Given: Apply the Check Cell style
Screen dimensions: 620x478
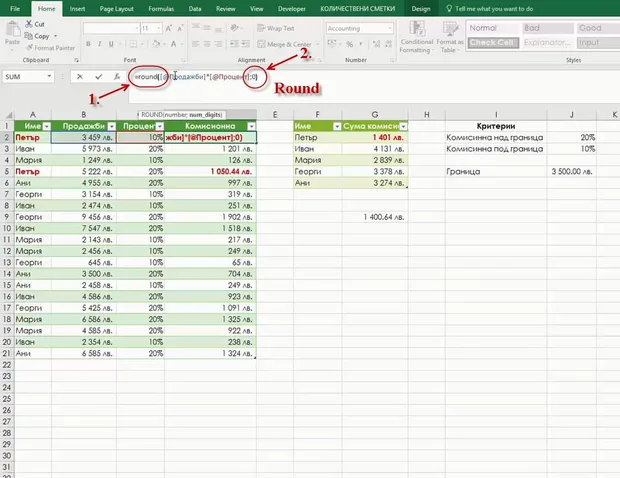Looking at the screenshot, I should point(493,43).
